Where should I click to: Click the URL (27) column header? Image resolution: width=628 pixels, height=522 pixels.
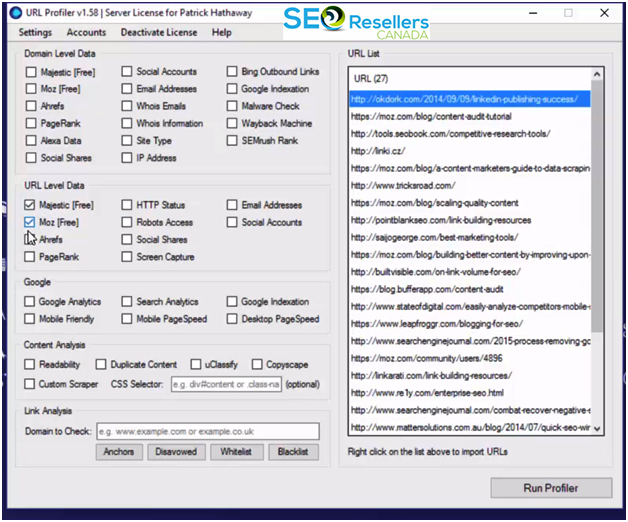pyautogui.click(x=469, y=79)
